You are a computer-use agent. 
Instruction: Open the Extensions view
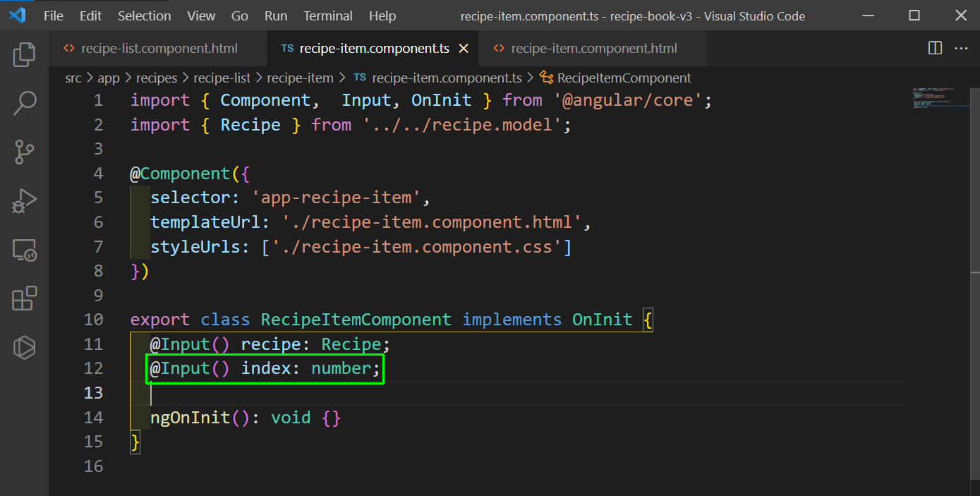(24, 298)
